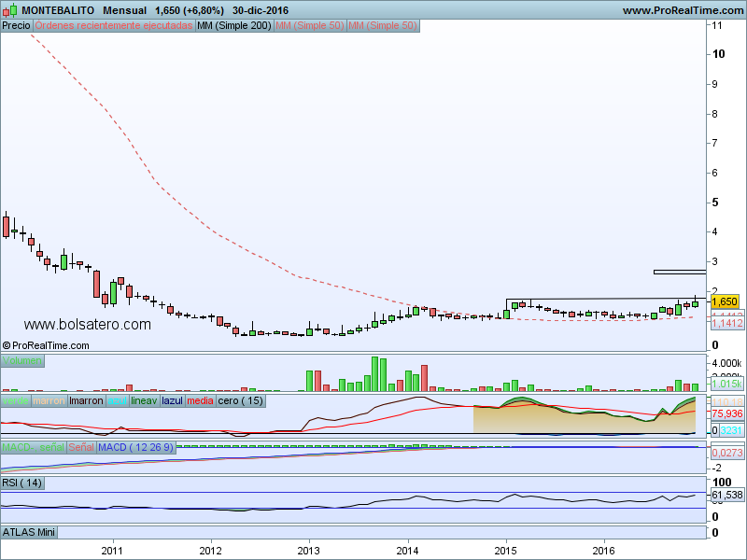Click the candlestick icon beside MONTEBALITO title
The height and width of the screenshot is (560, 747).
(9, 10)
